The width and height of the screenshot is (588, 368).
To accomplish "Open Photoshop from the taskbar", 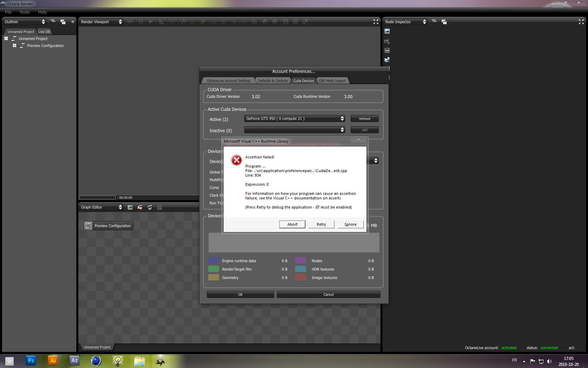I will [x=31, y=361].
